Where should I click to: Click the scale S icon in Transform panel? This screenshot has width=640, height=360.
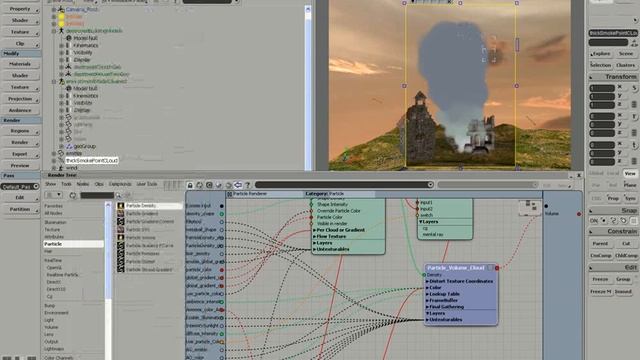pos(635,88)
